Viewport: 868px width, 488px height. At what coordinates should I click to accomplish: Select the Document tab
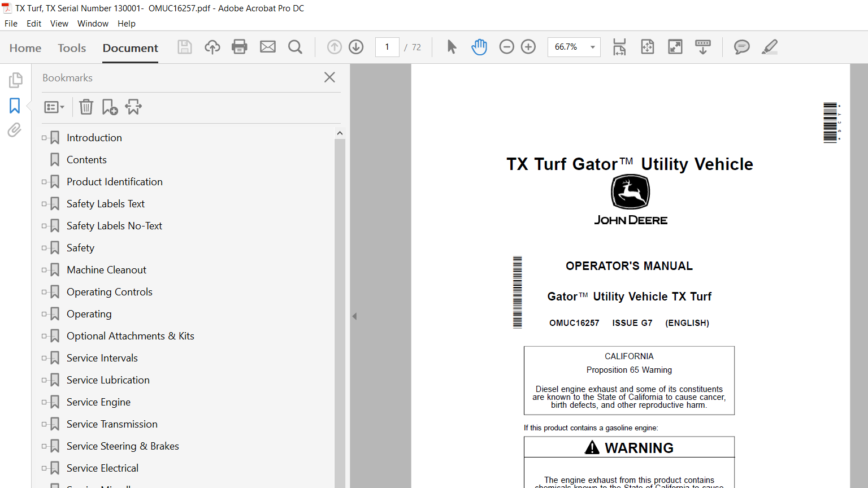point(131,48)
